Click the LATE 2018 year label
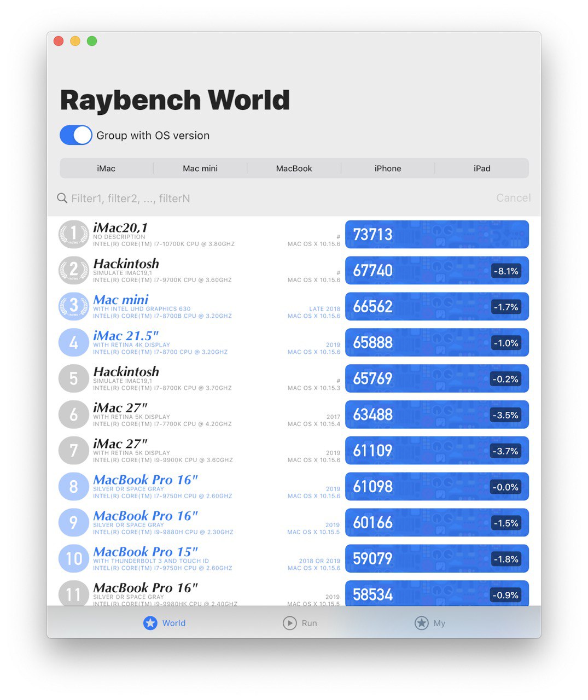Image resolution: width=588 pixels, height=700 pixels. click(324, 309)
